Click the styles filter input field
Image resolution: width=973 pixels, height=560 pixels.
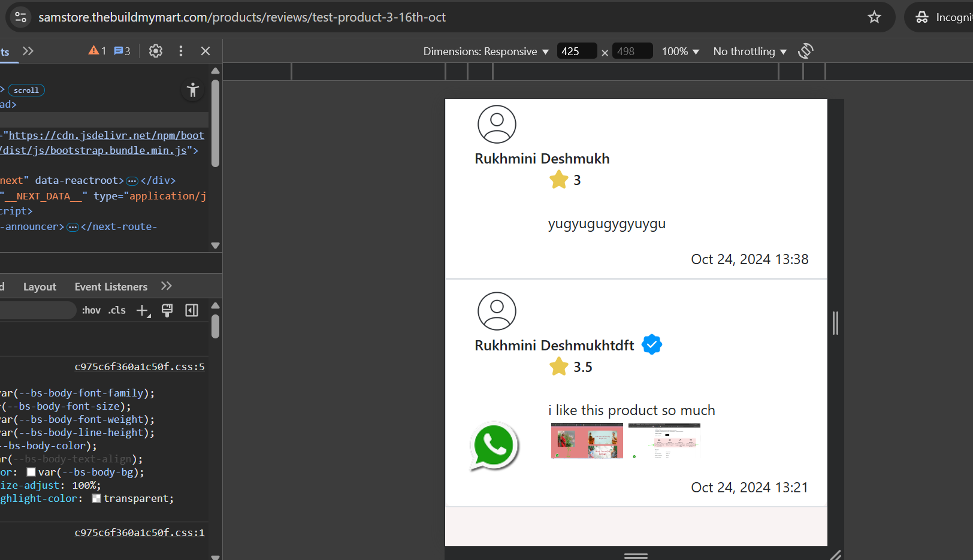coord(37,310)
